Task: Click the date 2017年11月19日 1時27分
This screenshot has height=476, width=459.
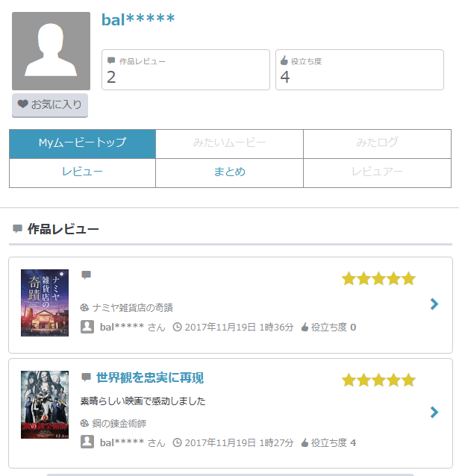Action: point(239,442)
